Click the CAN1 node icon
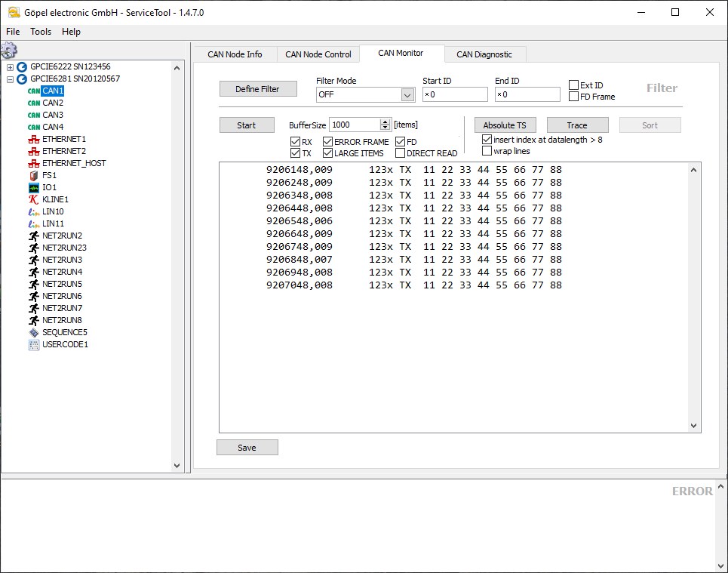Screen dimensions: 728x573 [34, 91]
